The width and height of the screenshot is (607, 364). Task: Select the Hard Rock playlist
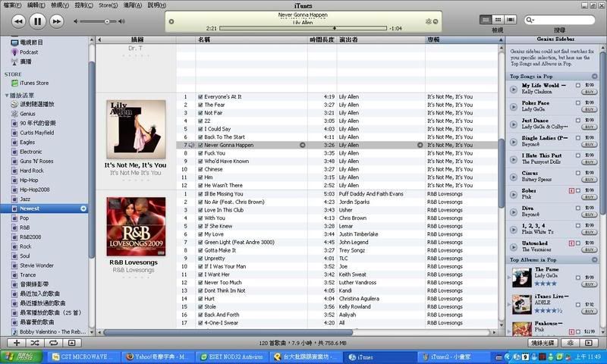32,171
